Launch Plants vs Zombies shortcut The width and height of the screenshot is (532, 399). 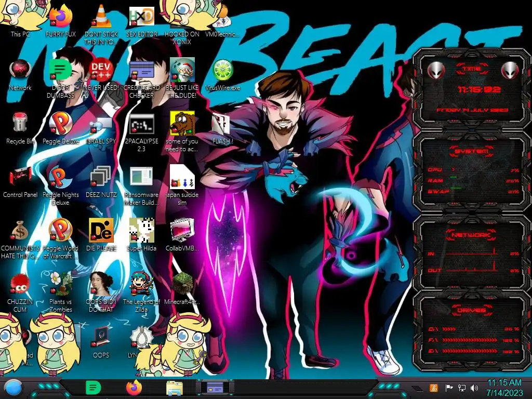61,292
